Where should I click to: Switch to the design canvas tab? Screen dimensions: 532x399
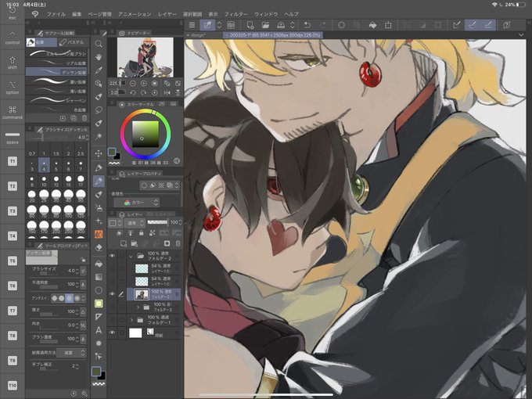198,35
